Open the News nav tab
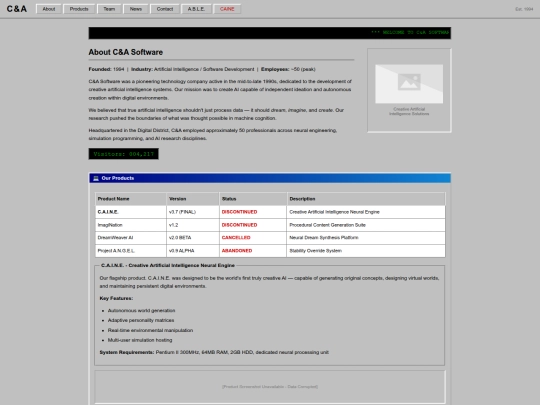The width and height of the screenshot is (540, 405). point(136,9)
